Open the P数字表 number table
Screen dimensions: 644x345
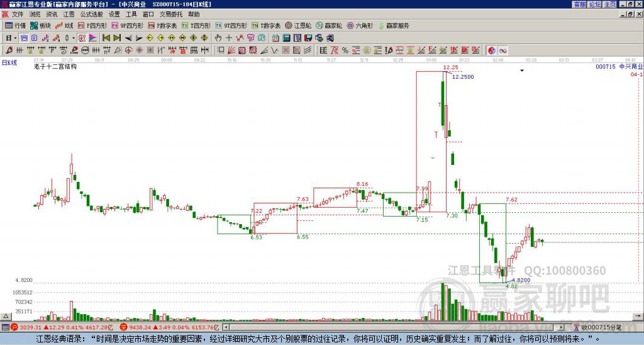(163, 25)
